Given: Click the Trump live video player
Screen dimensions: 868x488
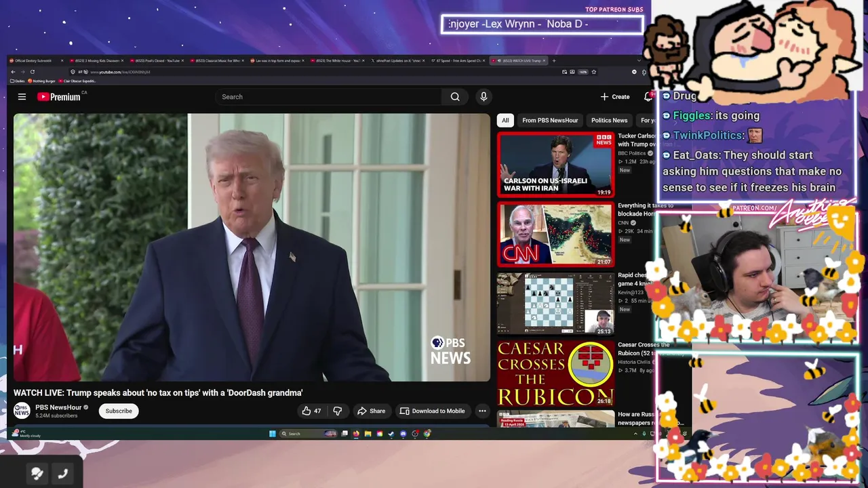Looking at the screenshot, I should click(x=252, y=247).
